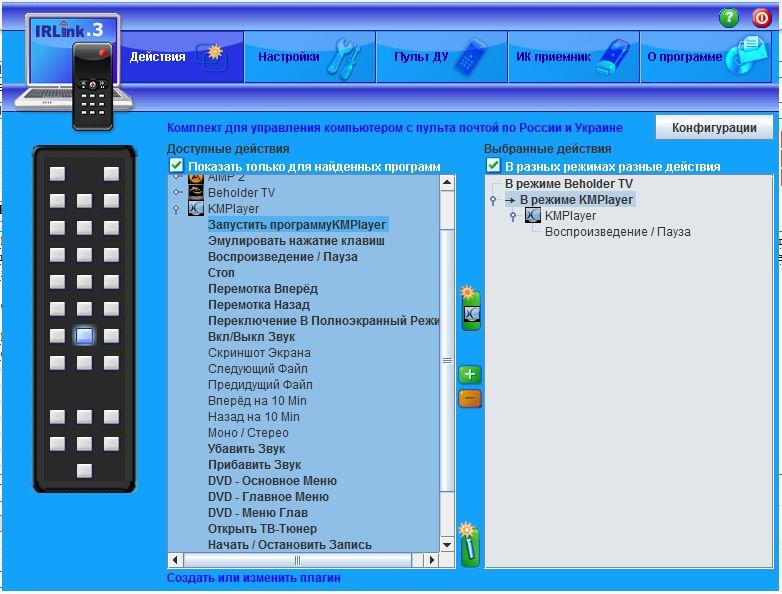This screenshot has height=594, width=782.
Task: Select DVD - Основное Меню action
Action: click(272, 481)
